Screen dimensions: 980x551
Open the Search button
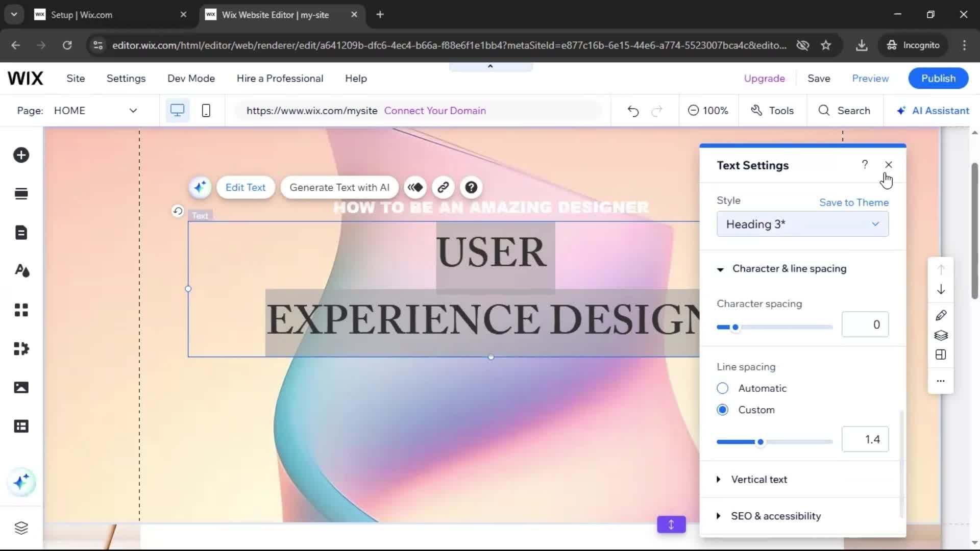coord(844,111)
